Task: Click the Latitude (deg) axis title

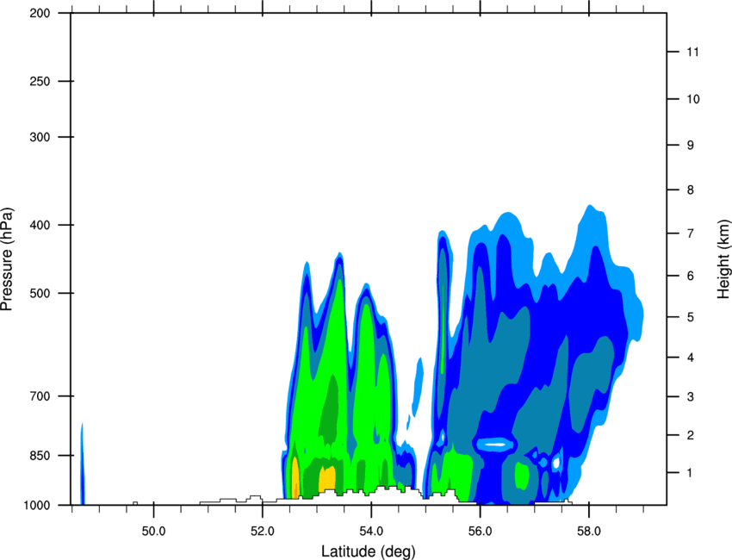Action: point(368,551)
